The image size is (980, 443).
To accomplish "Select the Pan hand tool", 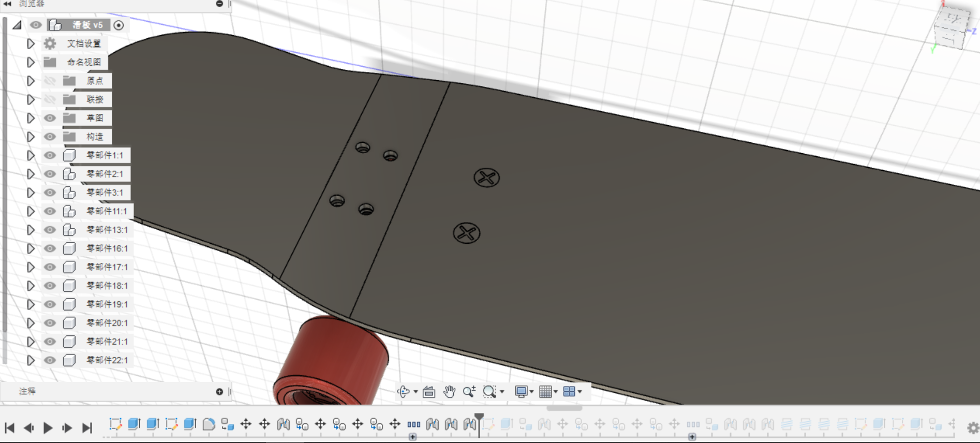I will pyautogui.click(x=449, y=392).
